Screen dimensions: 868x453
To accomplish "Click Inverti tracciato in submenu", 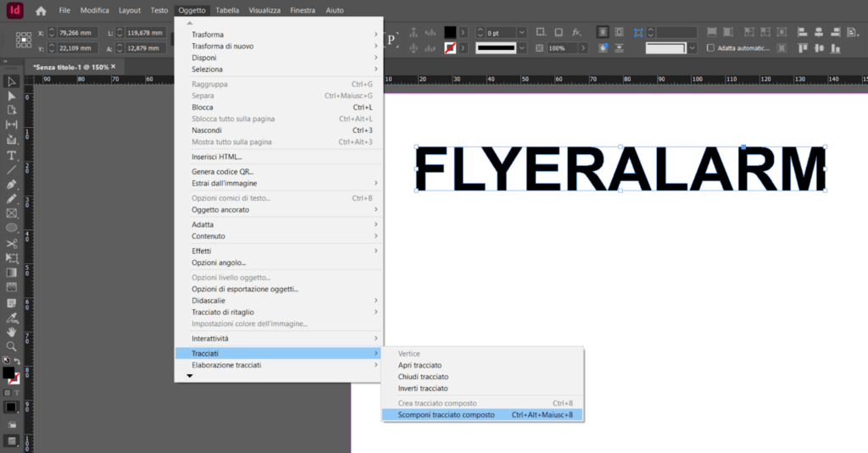I will [x=423, y=388].
